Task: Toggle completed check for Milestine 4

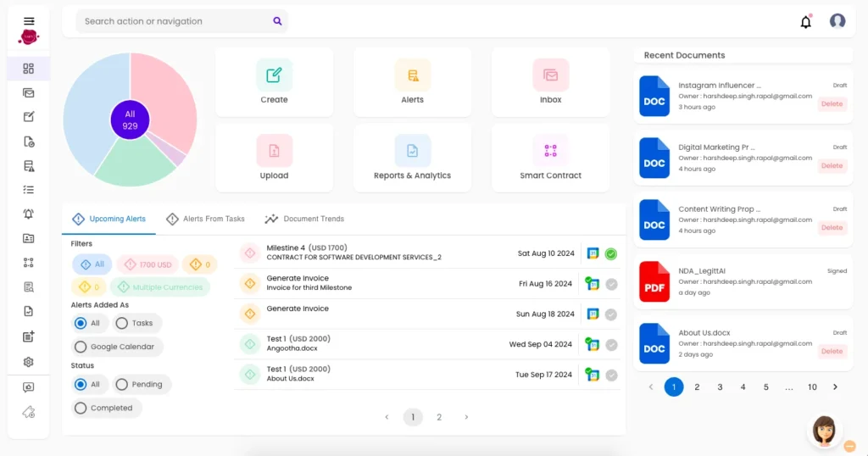Action: click(611, 254)
